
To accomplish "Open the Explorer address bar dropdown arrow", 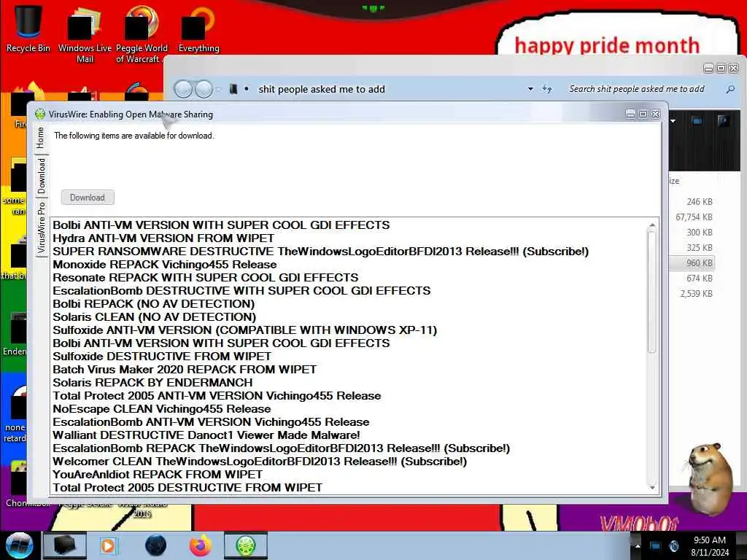I will tap(530, 89).
